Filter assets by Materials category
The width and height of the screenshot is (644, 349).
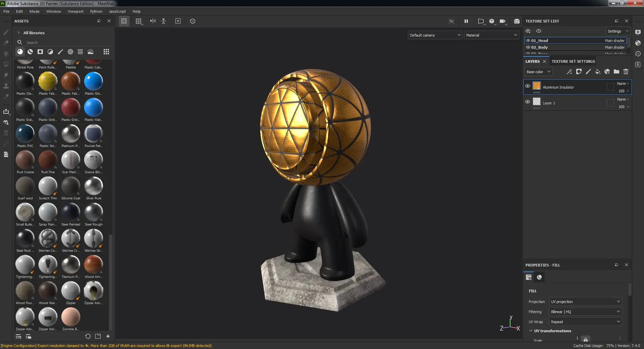tap(20, 52)
